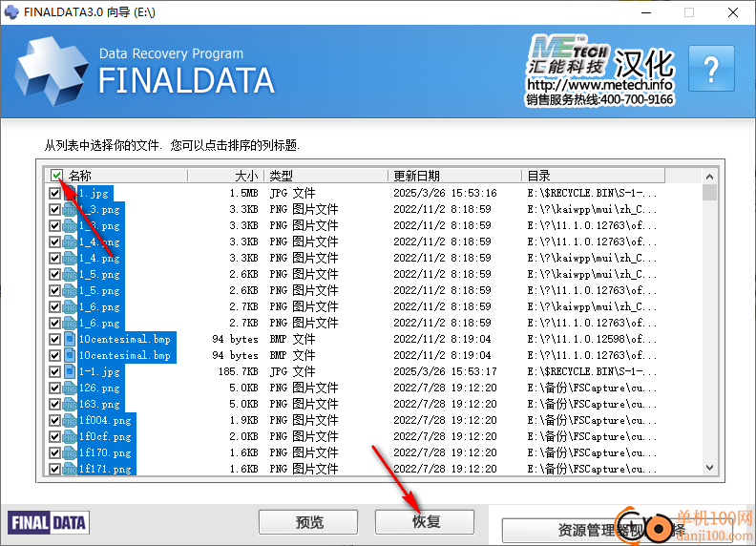Select the file name 1f0cf.png

(106, 437)
